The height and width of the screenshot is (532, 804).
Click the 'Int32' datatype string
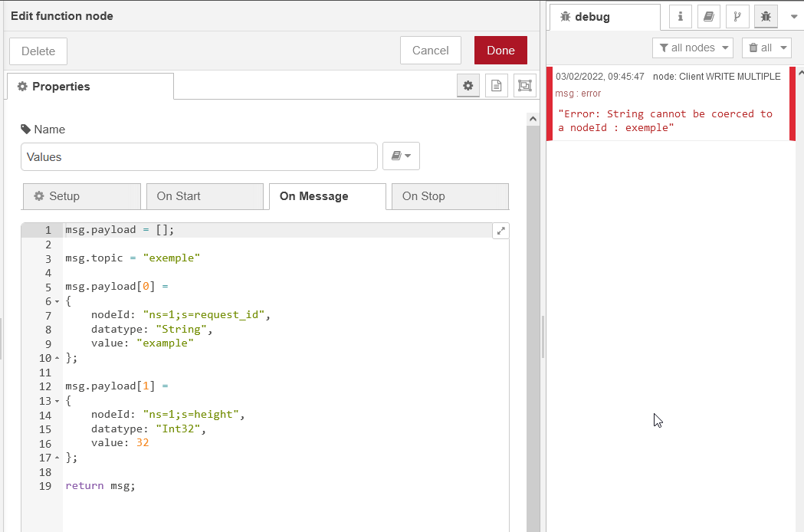click(x=177, y=429)
